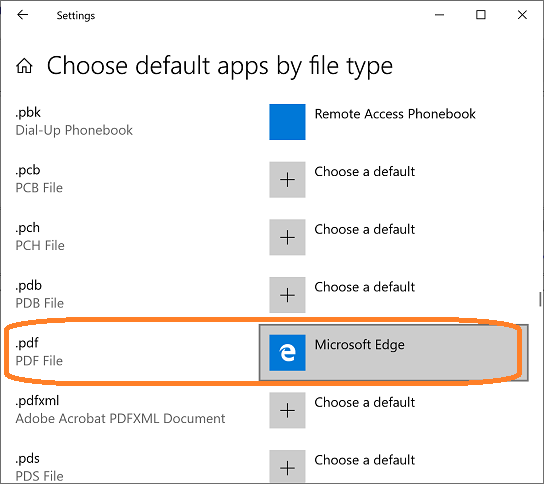Minimize the Settings window
Screen dimensions: 544x484
(440, 15)
